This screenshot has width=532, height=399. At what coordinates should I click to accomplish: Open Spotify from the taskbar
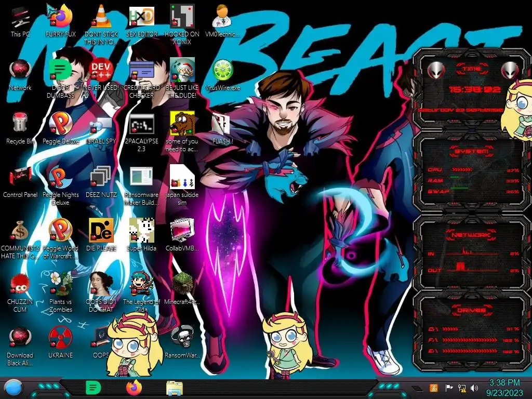click(x=94, y=388)
